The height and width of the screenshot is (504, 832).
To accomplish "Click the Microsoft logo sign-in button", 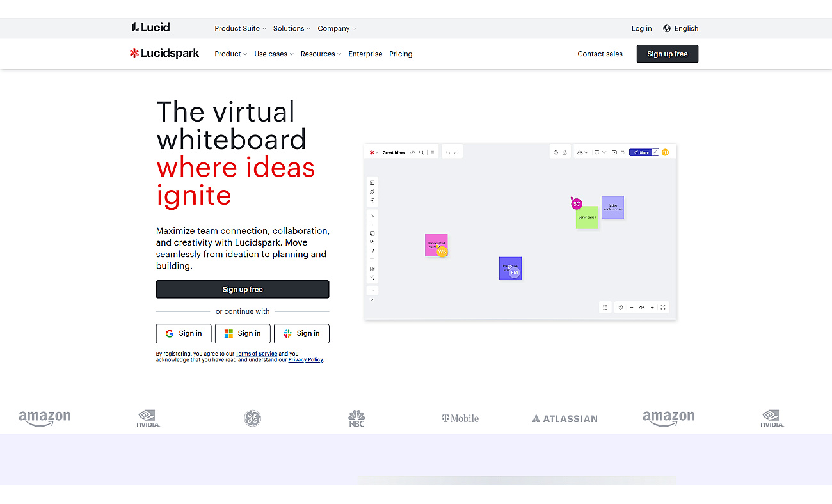I will pyautogui.click(x=243, y=333).
